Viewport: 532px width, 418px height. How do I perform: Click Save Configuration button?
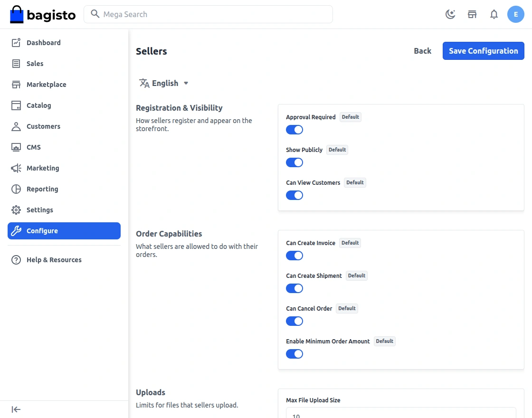[x=483, y=51]
